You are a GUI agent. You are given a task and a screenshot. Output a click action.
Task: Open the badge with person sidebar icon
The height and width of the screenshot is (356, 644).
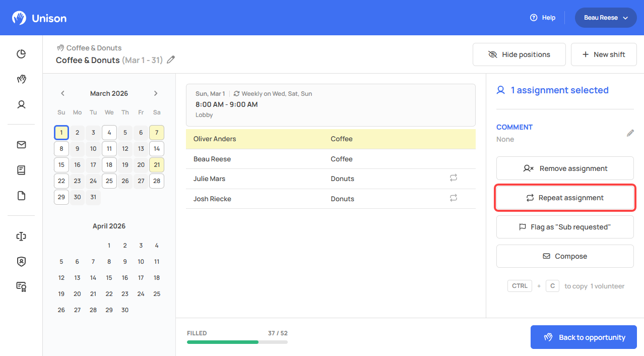point(21,261)
